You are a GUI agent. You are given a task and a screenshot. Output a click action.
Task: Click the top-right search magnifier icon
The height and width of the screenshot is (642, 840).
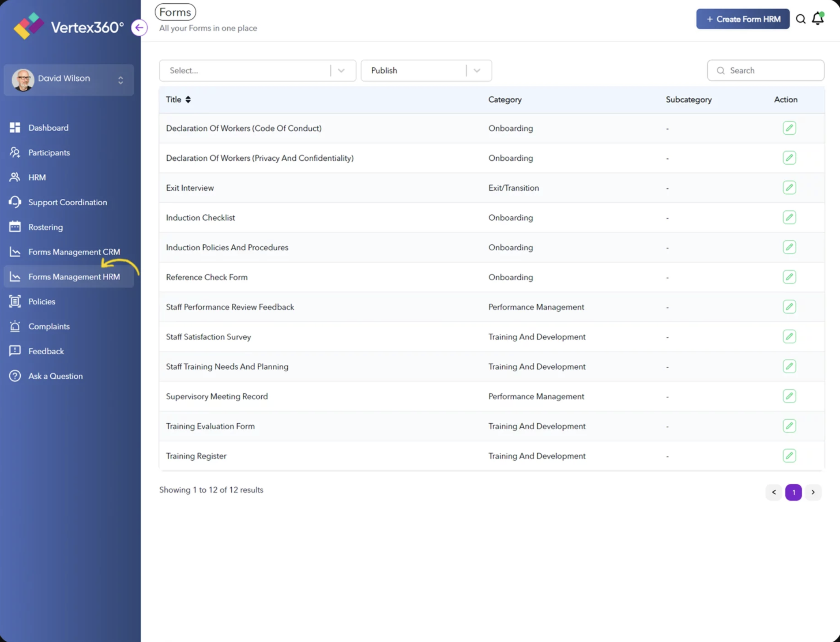(800, 19)
